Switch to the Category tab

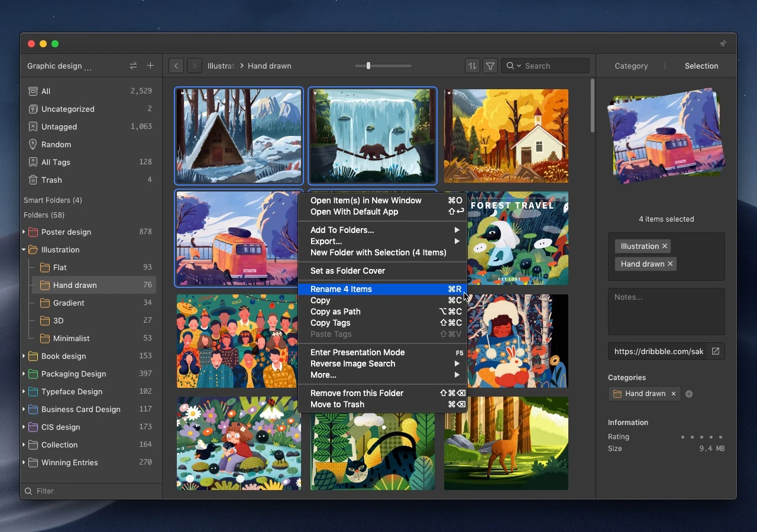point(631,66)
